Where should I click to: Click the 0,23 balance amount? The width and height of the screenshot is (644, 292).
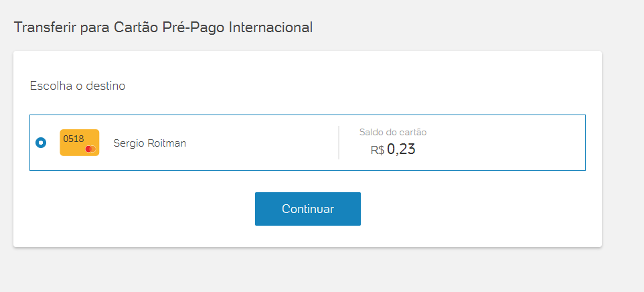(401, 149)
